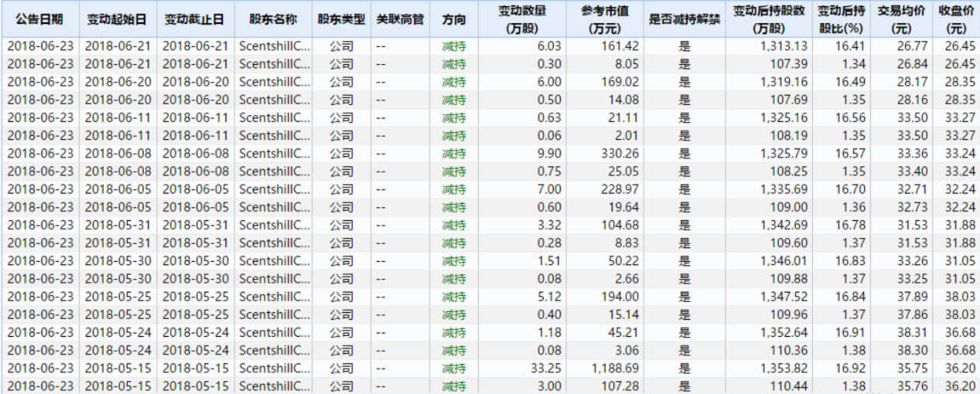Select the 38.31 average price cell
This screenshot has width=980, height=394.
click(901, 332)
